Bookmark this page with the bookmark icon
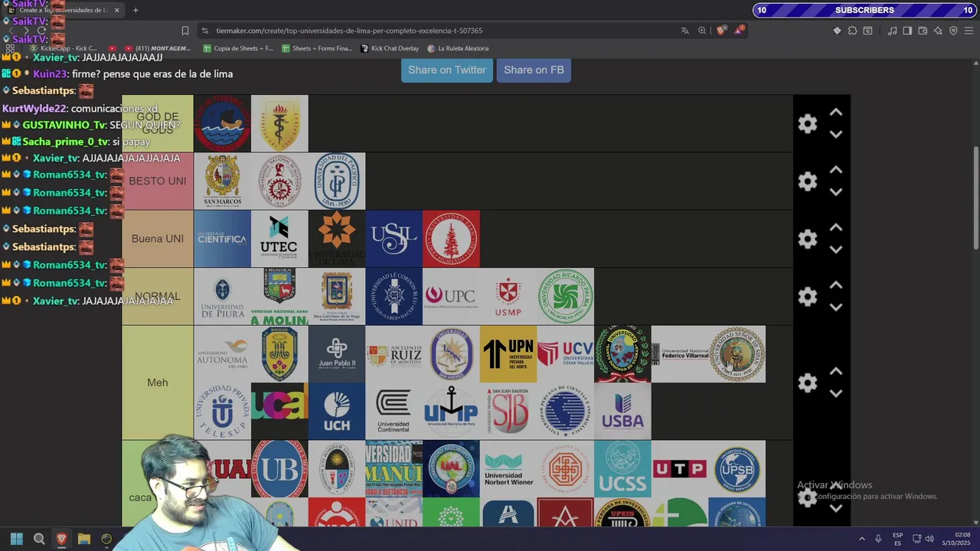 coord(185,31)
